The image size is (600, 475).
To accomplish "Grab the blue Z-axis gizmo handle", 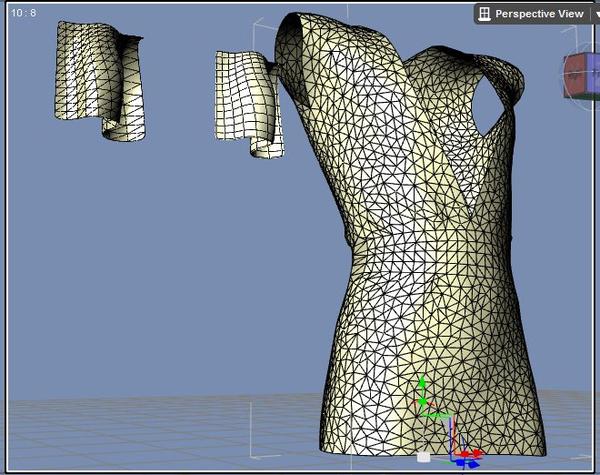I will click(x=468, y=464).
